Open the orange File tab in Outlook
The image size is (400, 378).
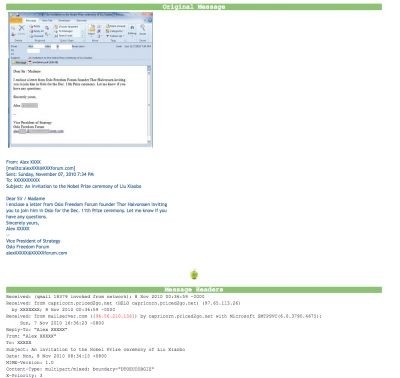(x=16, y=20)
